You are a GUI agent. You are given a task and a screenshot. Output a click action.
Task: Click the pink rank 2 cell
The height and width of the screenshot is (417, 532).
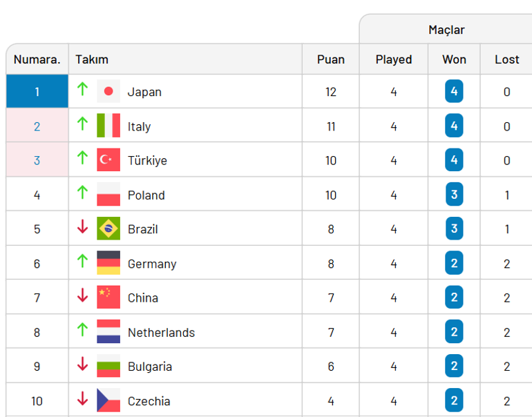click(x=37, y=126)
